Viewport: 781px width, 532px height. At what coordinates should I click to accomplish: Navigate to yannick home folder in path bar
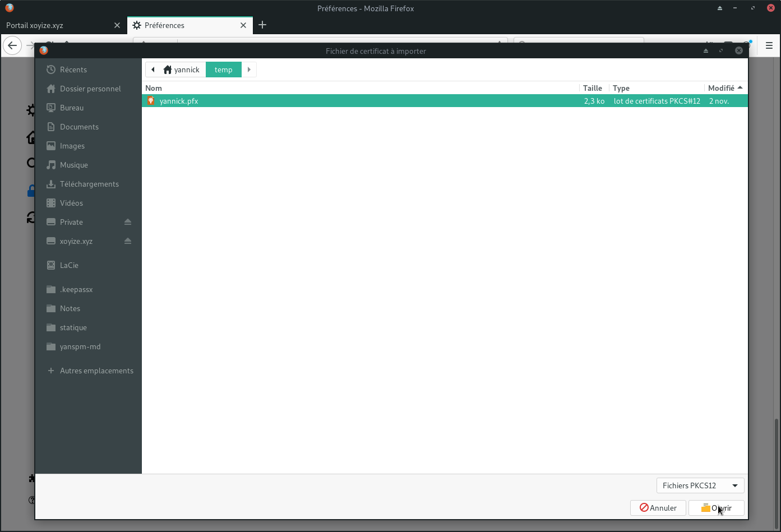(182, 70)
